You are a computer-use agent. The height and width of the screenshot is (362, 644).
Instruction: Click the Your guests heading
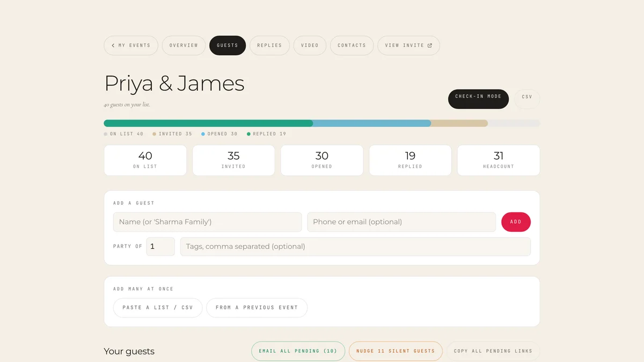click(x=129, y=351)
